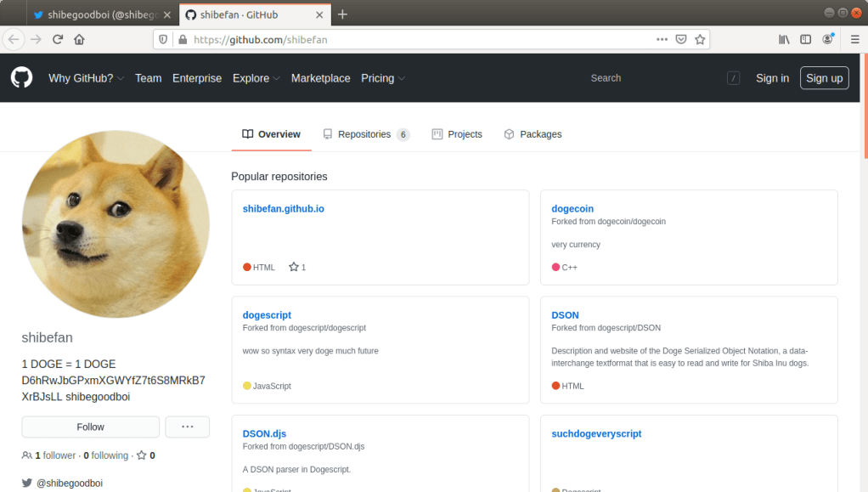Open the profile more options button
Image resolution: width=868 pixels, height=492 pixels.
click(x=187, y=427)
